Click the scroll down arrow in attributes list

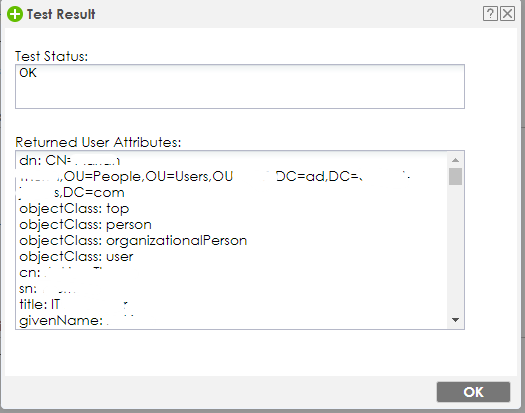coord(455,320)
